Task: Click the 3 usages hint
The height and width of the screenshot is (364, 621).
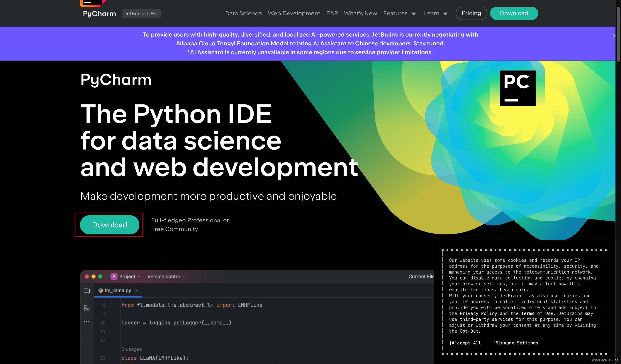Action: pos(132,349)
